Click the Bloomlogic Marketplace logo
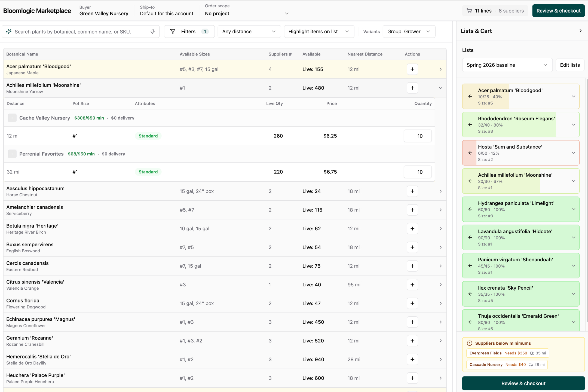The image size is (588, 392). pos(37,11)
